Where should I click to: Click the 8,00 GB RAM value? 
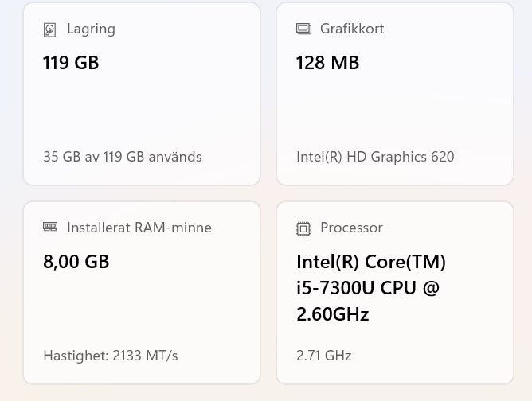pos(76,262)
